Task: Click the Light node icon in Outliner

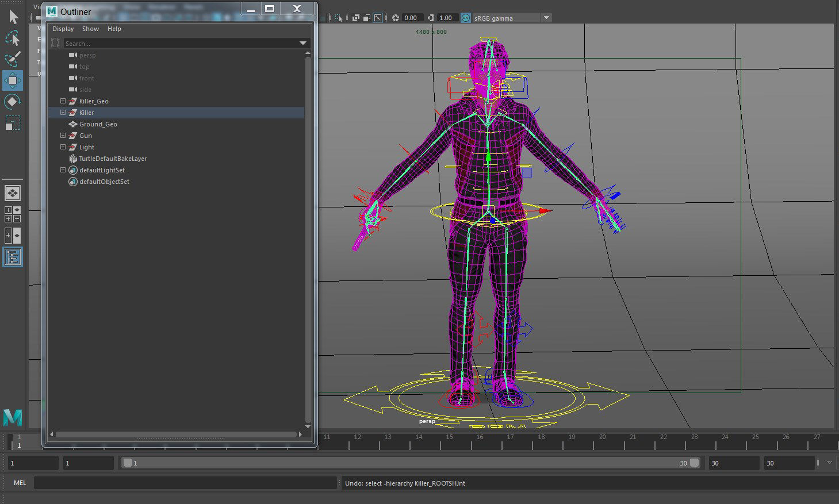Action: point(72,147)
